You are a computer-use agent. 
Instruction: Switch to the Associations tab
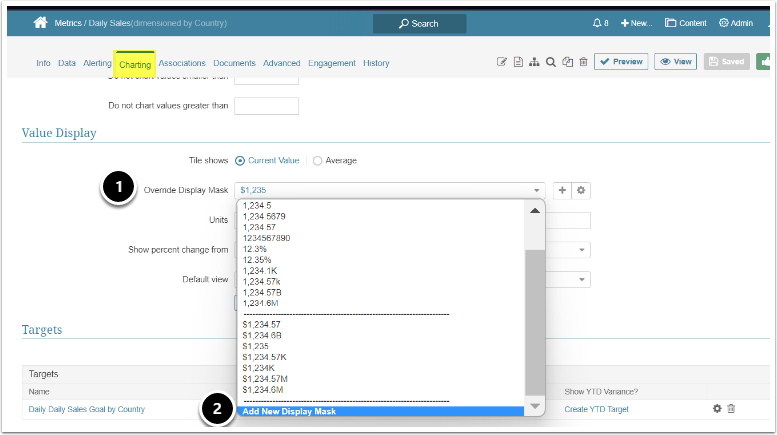pos(182,63)
